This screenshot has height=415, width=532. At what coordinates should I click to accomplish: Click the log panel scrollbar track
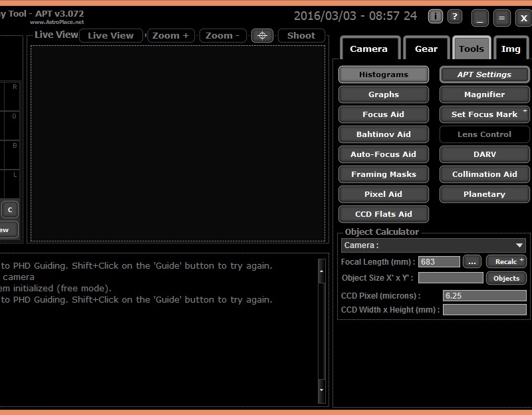[x=321, y=331]
